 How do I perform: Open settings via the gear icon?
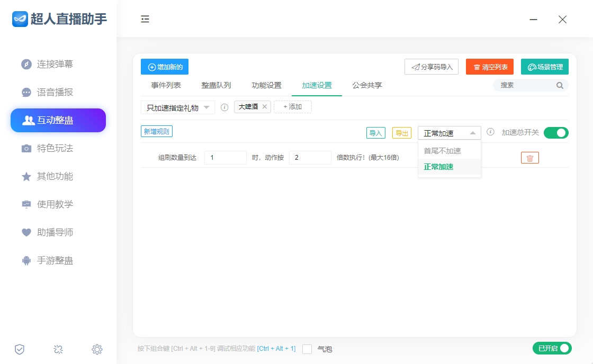coord(97,349)
